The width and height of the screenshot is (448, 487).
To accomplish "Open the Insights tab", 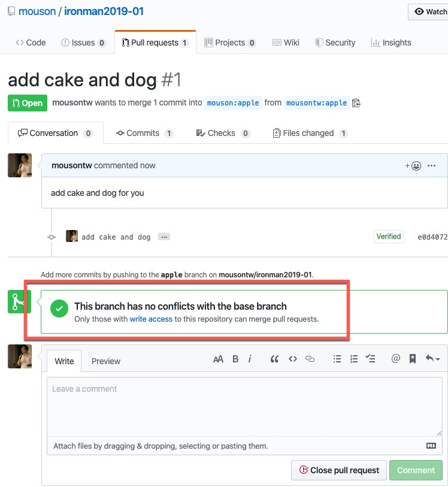I will click(391, 43).
